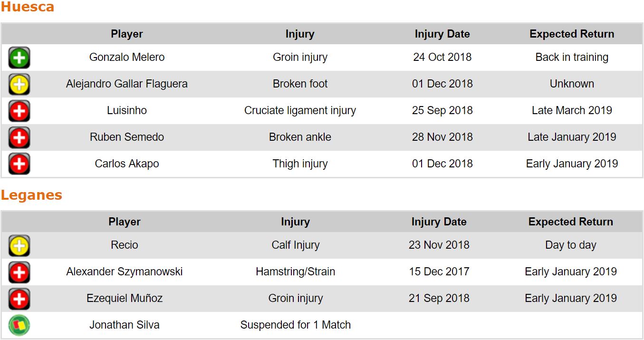Screen dimensions: 644x340
Task: Click yellow status icon beside Alejandro Gallar Flaguera
Action: tap(19, 85)
